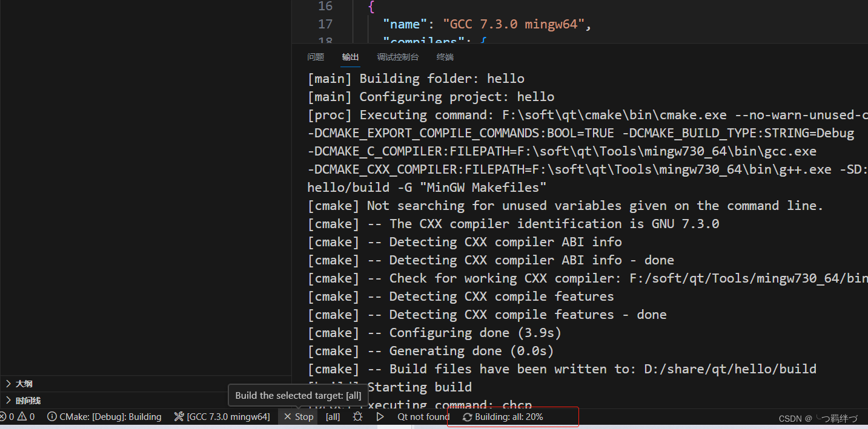Viewport: 868px width, 429px height.
Task: Switch to the 问题 panel tab
Action: point(316,57)
